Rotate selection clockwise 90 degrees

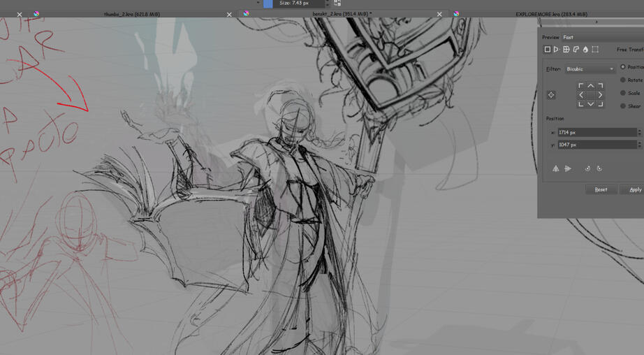tap(599, 168)
